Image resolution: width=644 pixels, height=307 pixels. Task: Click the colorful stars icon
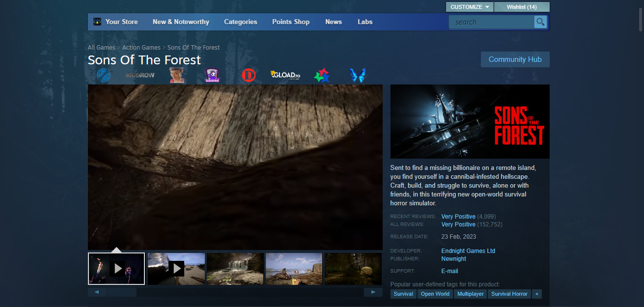point(322,75)
